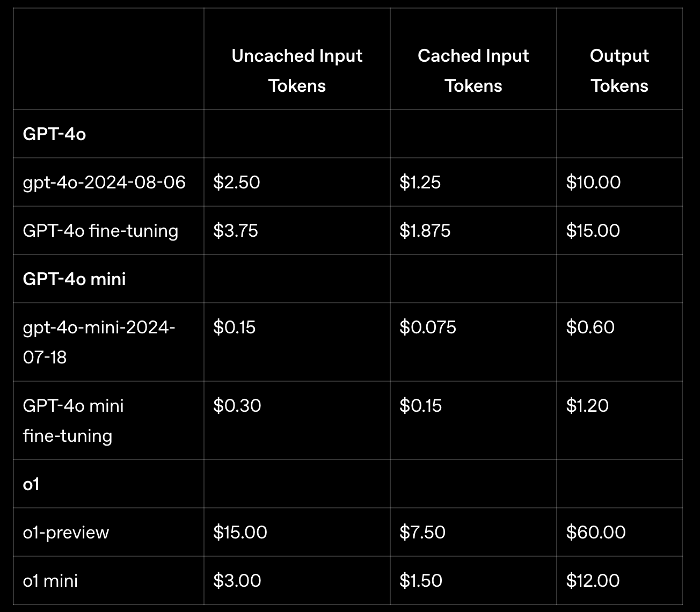The height and width of the screenshot is (612, 700).
Task: Select the $7.50 cached price cell
Action: (x=422, y=533)
